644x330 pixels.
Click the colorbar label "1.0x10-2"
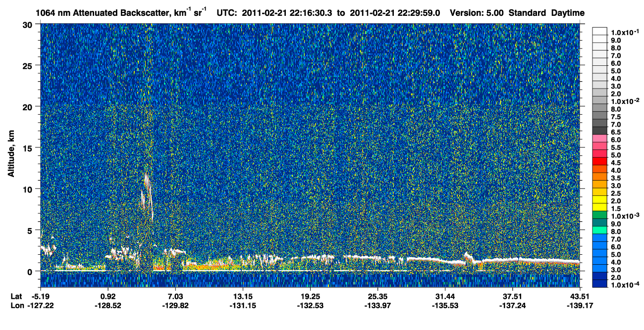pos(625,101)
